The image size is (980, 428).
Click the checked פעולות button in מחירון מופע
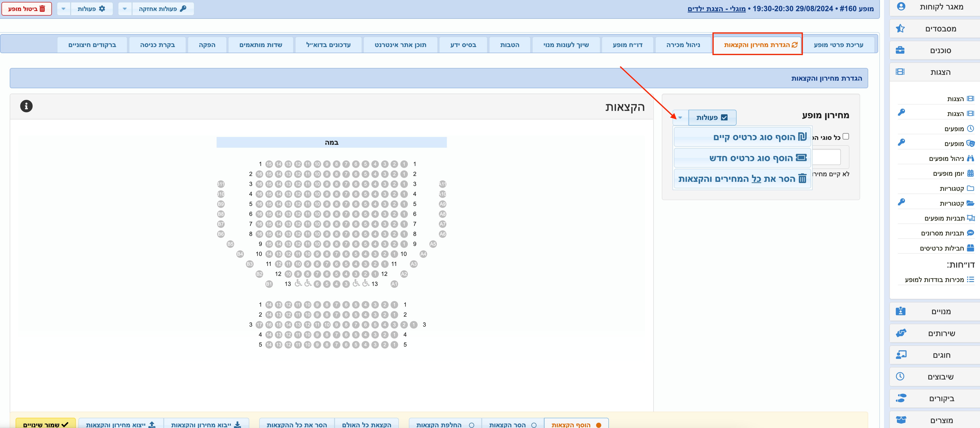(x=712, y=117)
